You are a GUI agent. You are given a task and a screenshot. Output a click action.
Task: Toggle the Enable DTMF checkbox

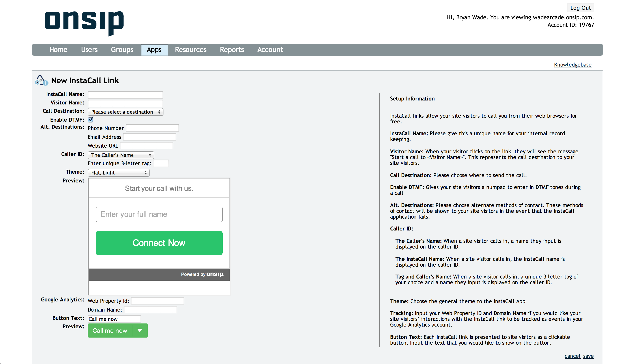pos(91,119)
